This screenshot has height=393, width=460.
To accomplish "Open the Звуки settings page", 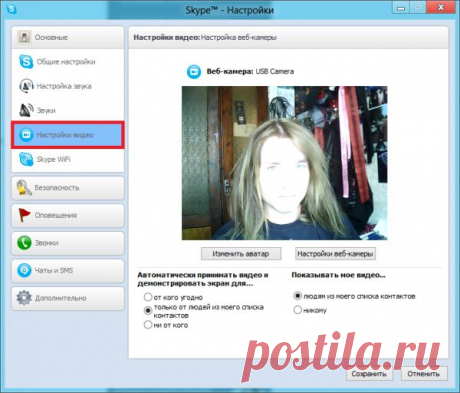I will click(68, 110).
